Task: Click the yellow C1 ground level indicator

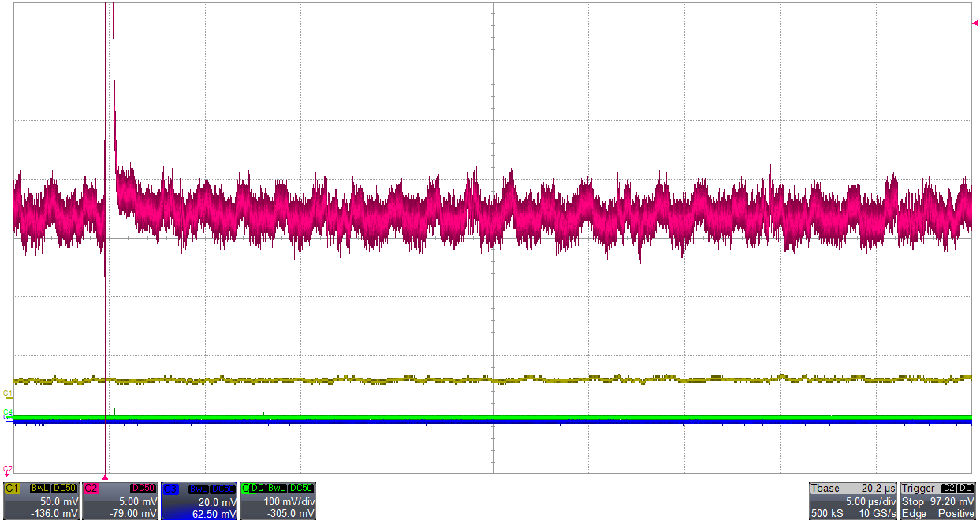Action: click(8, 393)
